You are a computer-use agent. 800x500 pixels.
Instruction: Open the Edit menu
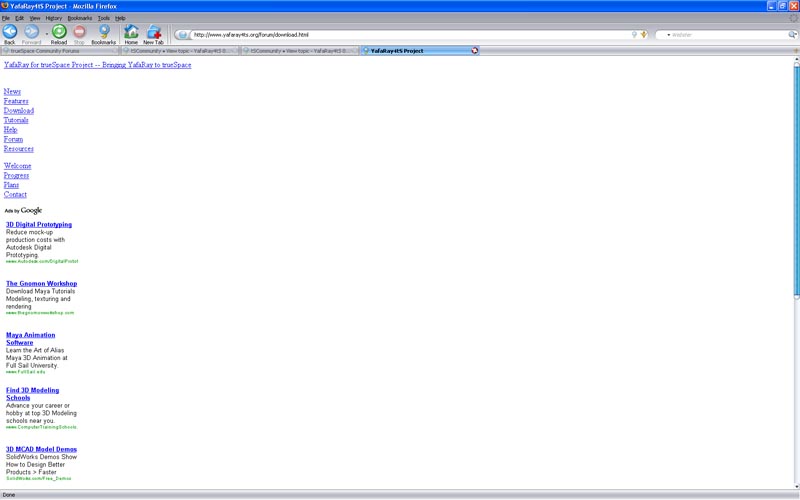tap(19, 18)
